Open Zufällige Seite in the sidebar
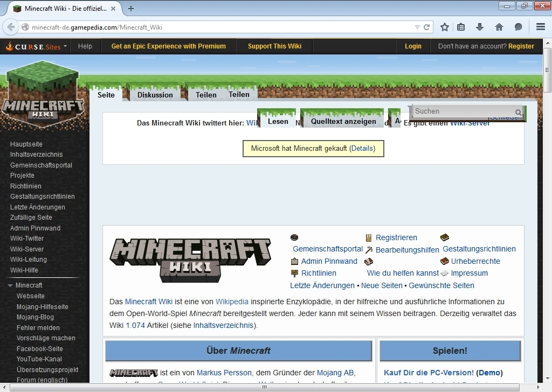Screen dimensions: 552x392 pyautogui.click(x=31, y=218)
